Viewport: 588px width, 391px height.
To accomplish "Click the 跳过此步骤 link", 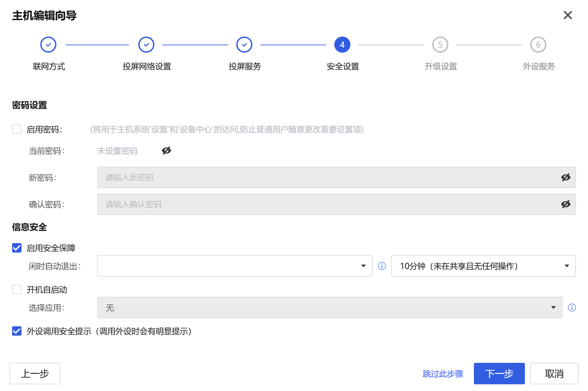I will 443,374.
